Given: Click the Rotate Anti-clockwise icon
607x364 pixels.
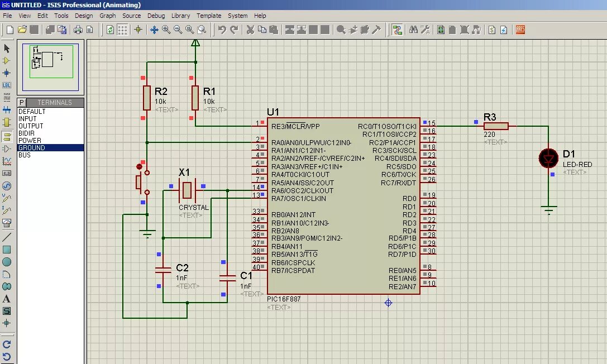Looking at the screenshot, I should click(7, 357).
